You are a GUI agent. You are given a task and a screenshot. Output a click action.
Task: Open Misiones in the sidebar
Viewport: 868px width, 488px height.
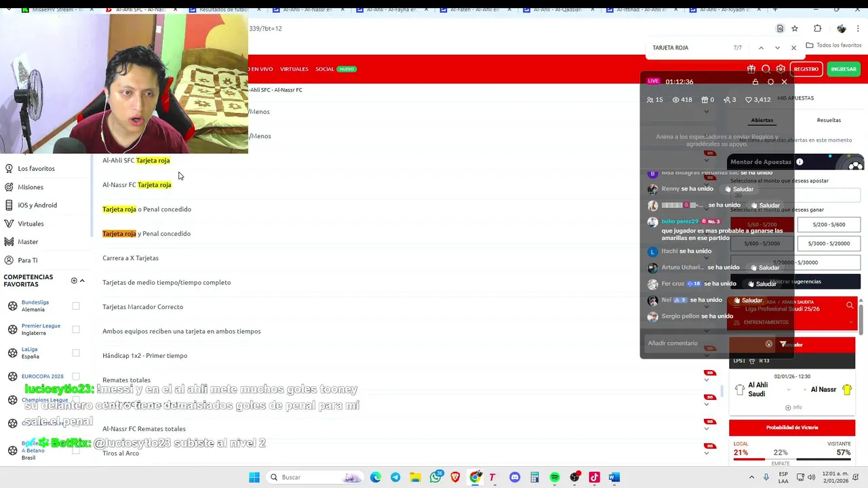[x=31, y=187]
